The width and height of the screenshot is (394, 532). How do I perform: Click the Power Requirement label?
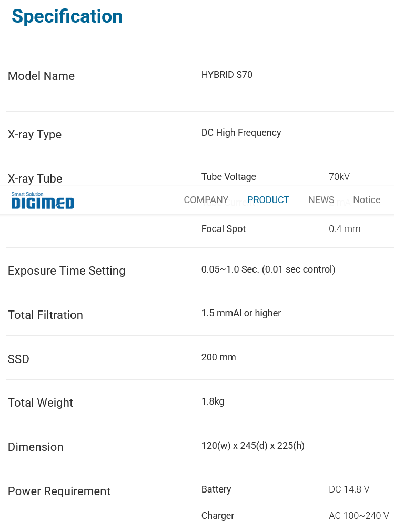(x=59, y=491)
